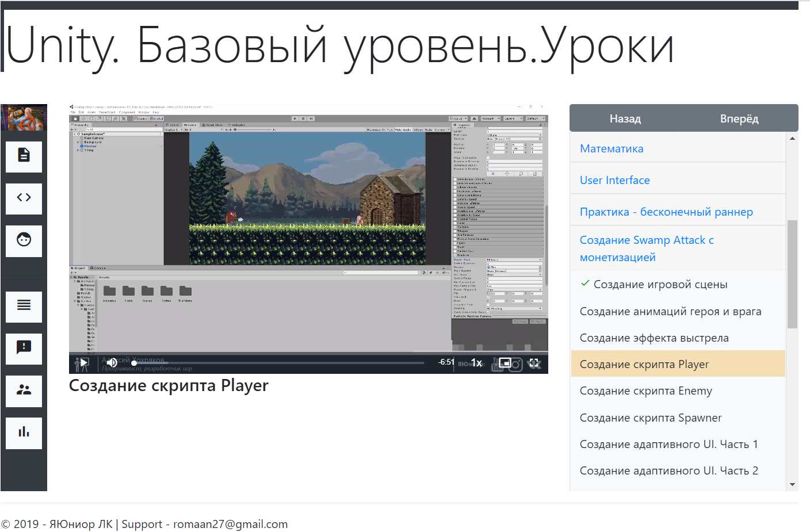Click the Вперёд button
Viewport: 810px width, 532px height.
pos(739,118)
